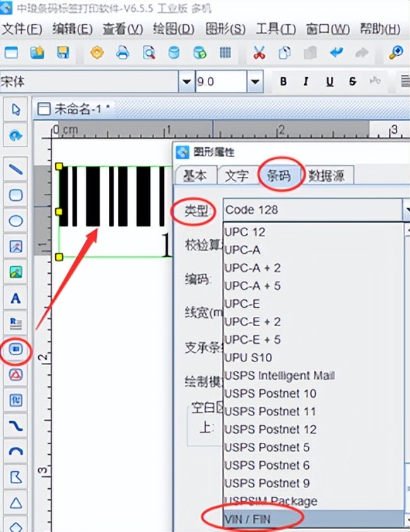The image size is (410, 532).
Task: Open the 帮助(H) menu
Action: pyautogui.click(x=380, y=30)
